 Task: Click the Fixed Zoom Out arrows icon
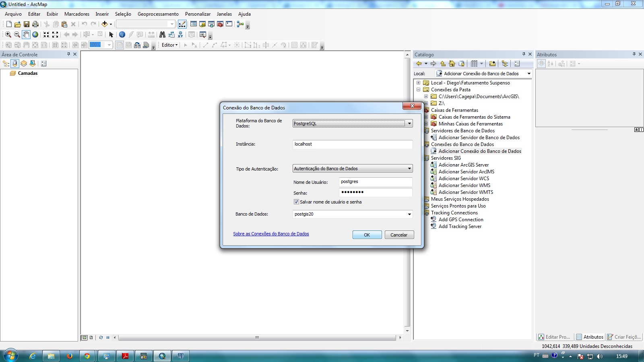pos(55,35)
